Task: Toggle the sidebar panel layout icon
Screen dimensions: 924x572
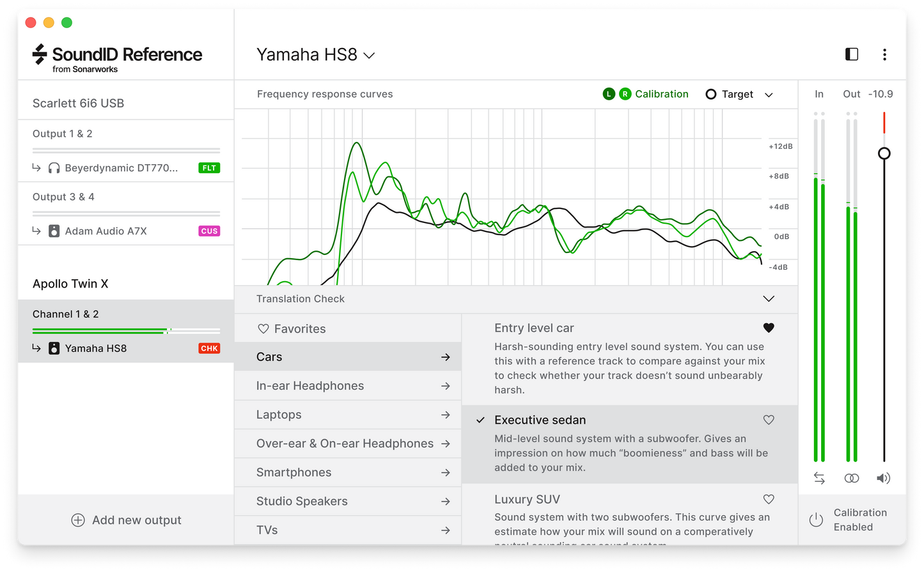Action: tap(852, 54)
